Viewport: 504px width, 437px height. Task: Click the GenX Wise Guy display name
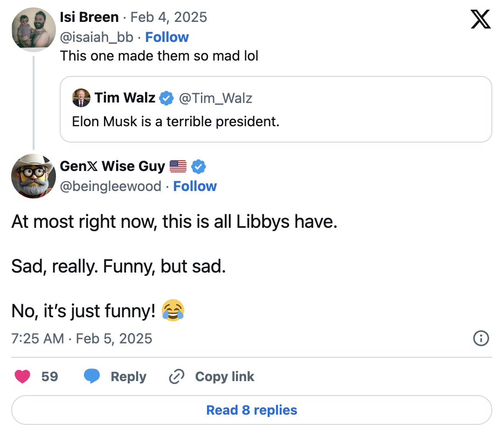click(112, 166)
